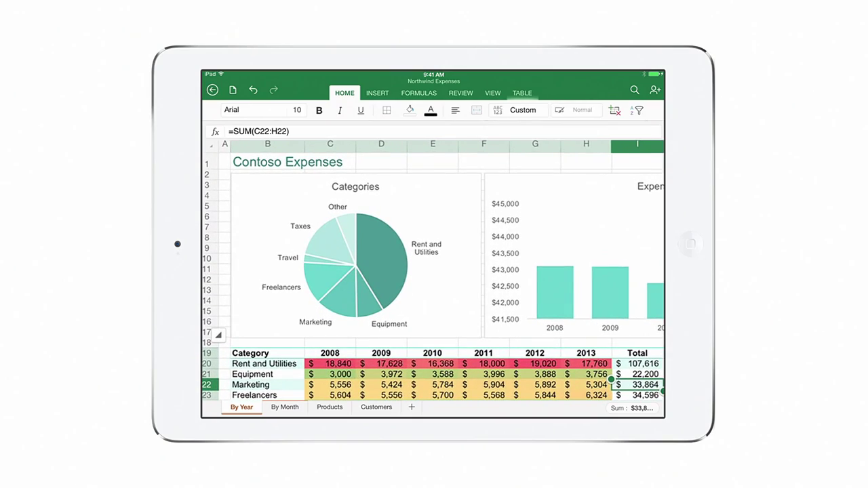Select the Contoso Expenses title cell

[x=288, y=162]
